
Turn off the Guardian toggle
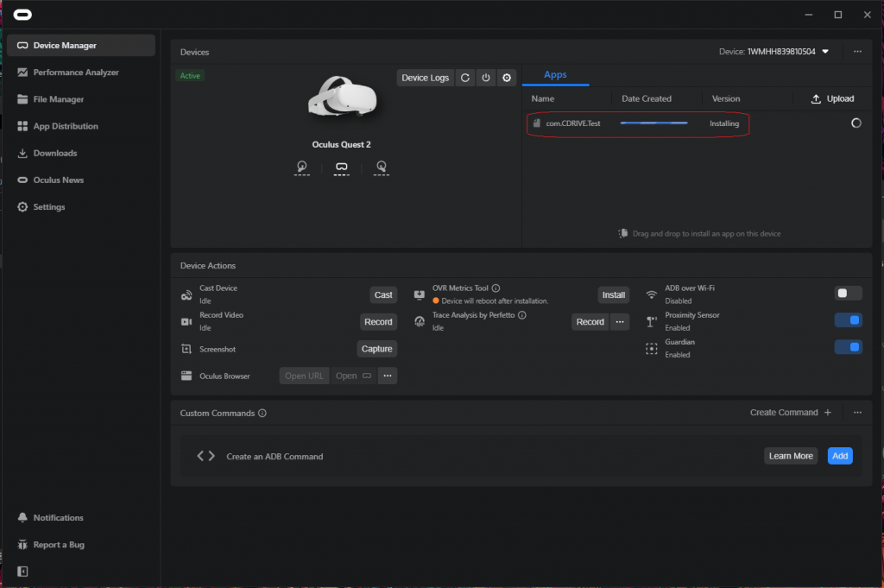pyautogui.click(x=848, y=347)
